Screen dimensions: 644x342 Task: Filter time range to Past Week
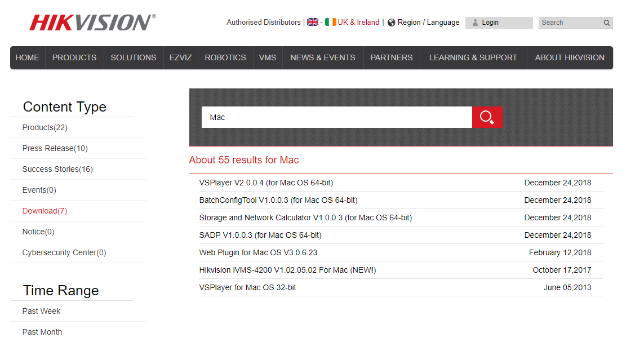41,311
